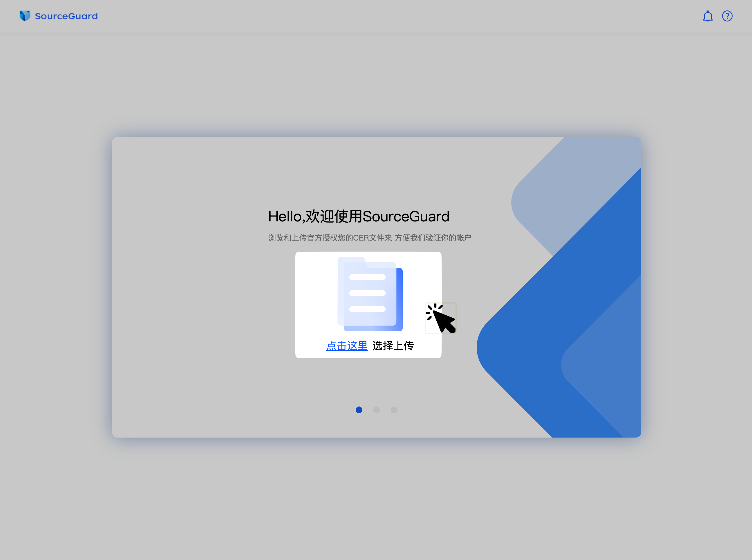Image resolution: width=752 pixels, height=560 pixels.
Task: Click the top white line in document icon
Action: point(367,277)
